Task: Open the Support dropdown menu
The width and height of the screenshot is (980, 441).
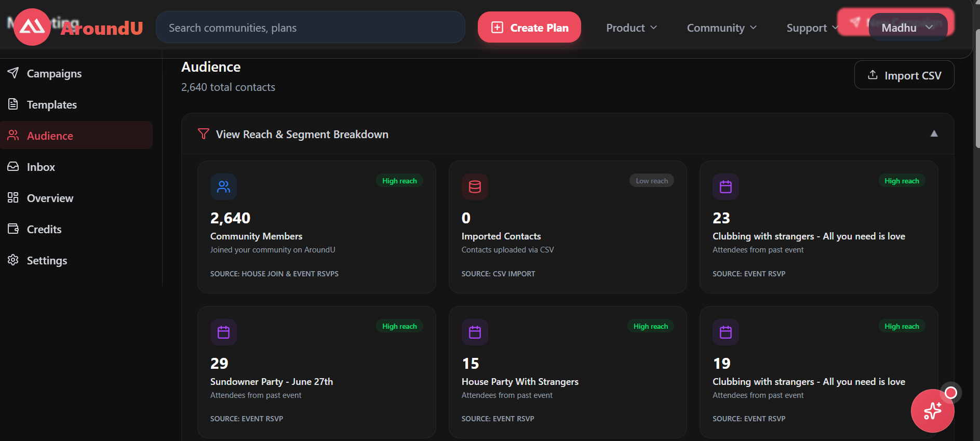Action: (812, 28)
